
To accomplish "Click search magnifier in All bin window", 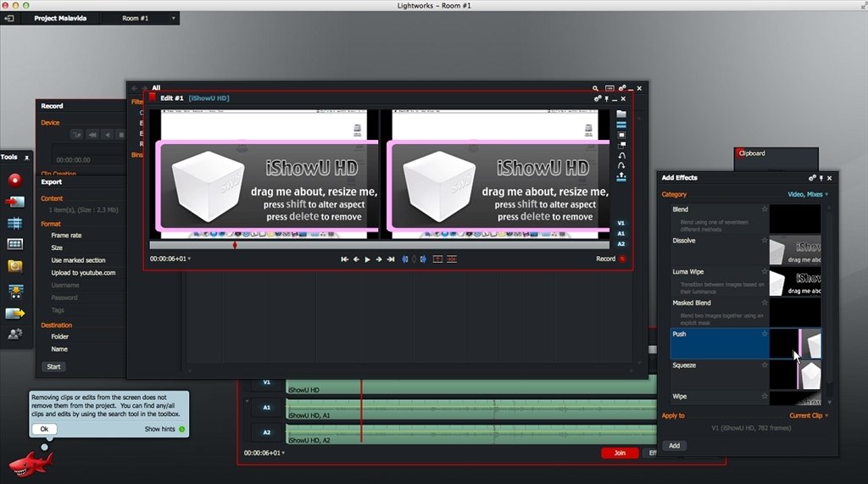I will click(596, 88).
